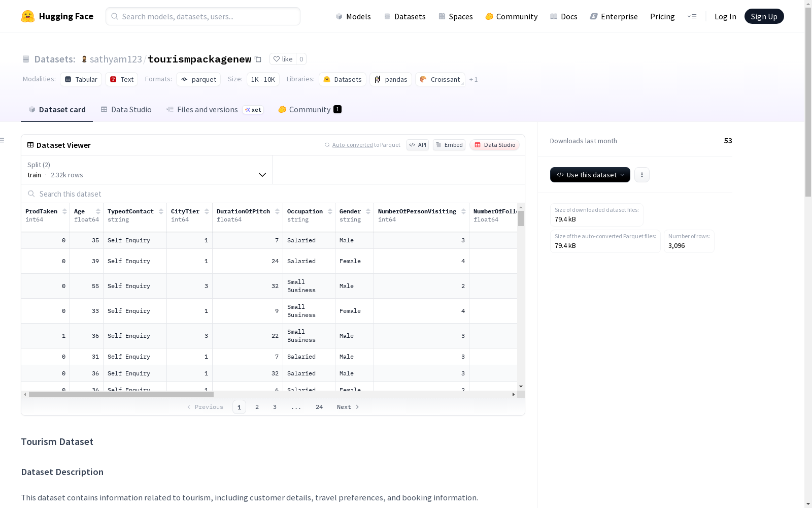Click the Sign Up button

(764, 16)
